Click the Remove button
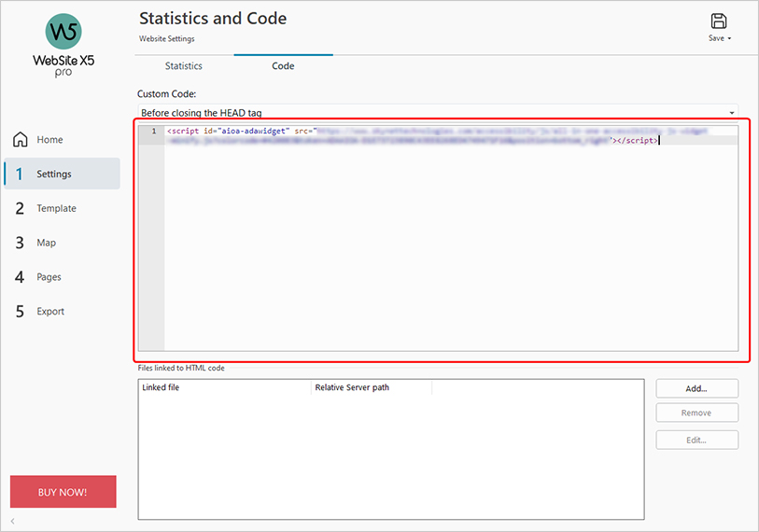Image resolution: width=759 pixels, height=532 pixels. tap(696, 413)
